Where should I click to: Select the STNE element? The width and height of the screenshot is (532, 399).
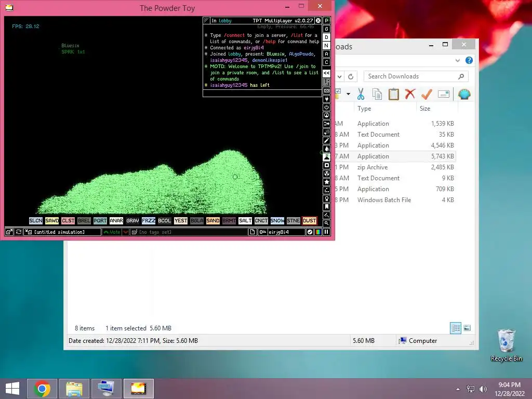(x=294, y=221)
